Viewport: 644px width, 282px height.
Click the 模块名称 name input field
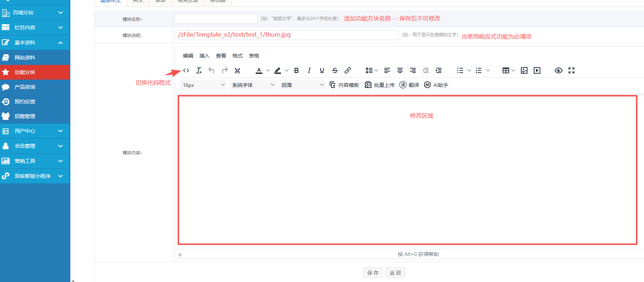pos(216,19)
